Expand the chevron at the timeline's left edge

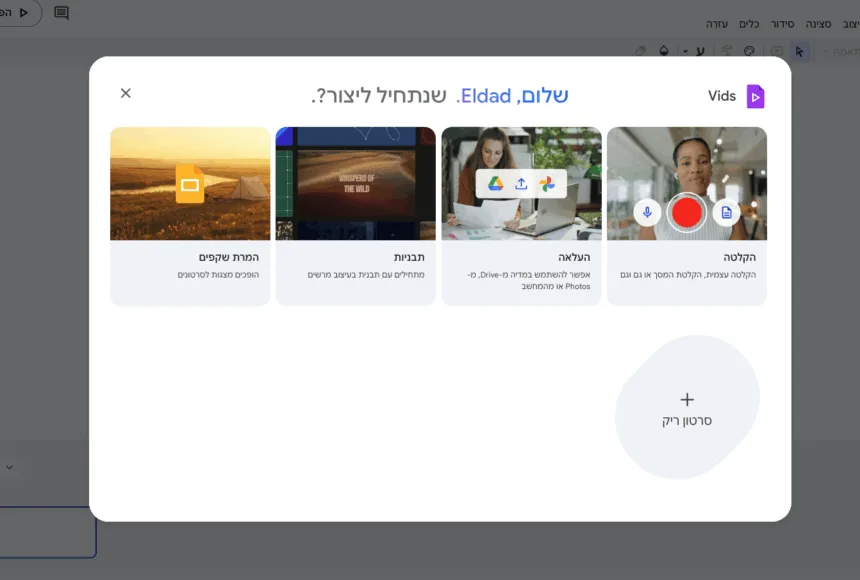pos(9,468)
